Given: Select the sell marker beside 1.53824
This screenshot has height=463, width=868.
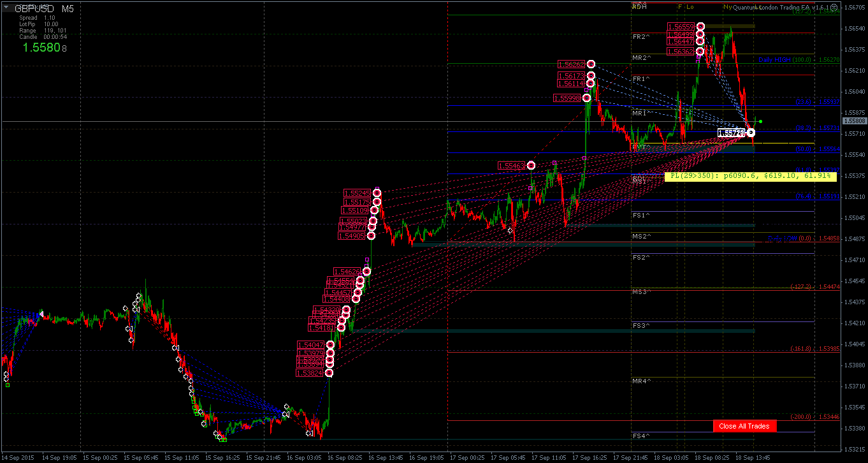Looking at the screenshot, I should point(329,372).
